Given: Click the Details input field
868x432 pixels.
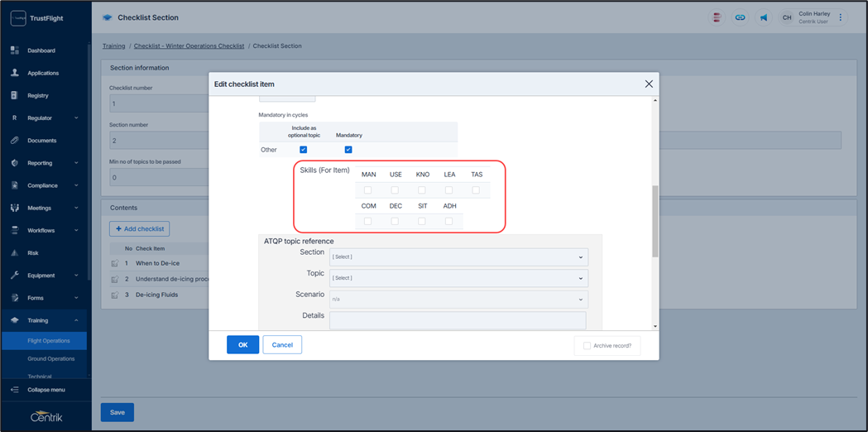Looking at the screenshot, I should tap(458, 319).
